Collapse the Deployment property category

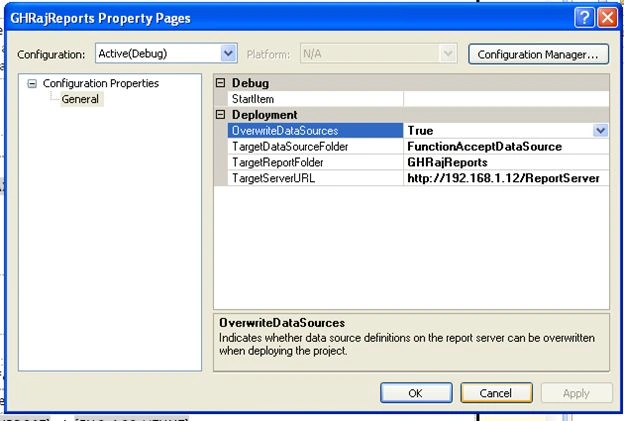(x=220, y=115)
